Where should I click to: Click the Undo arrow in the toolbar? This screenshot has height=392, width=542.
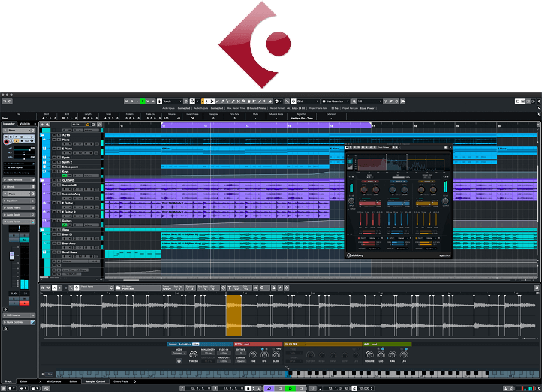pos(5,101)
